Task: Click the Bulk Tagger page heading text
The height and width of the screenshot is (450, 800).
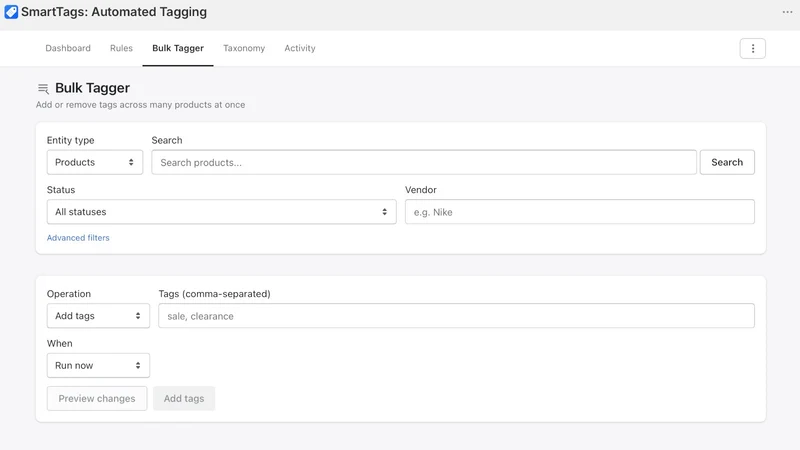Action: point(92,88)
